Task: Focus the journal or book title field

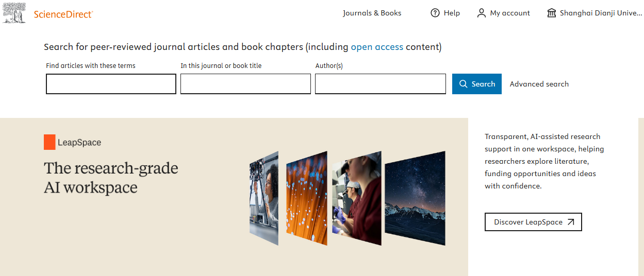Action: coord(245,84)
